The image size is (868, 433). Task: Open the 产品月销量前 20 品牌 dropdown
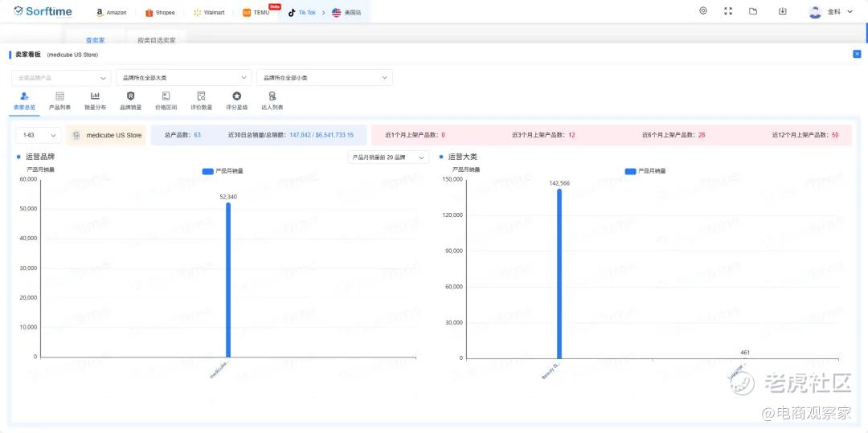(388, 157)
